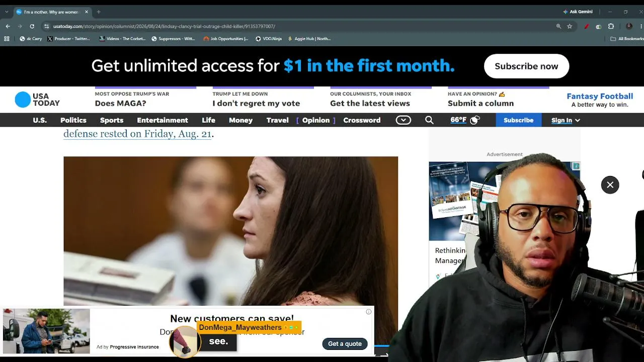The height and width of the screenshot is (362, 644).
Task: Click the Subscribe now banner button
Action: (x=526, y=66)
